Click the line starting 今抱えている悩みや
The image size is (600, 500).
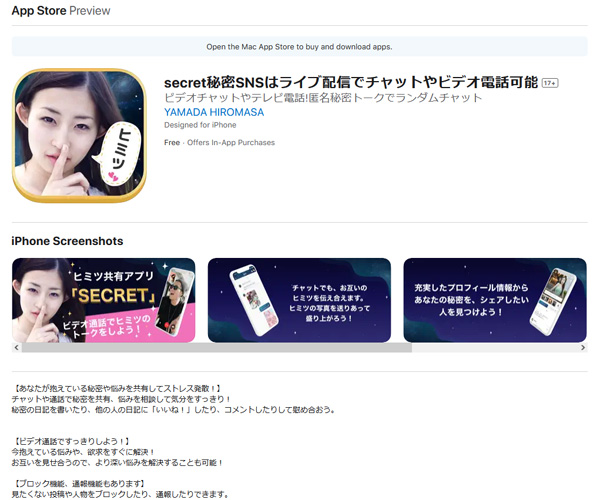point(83,452)
